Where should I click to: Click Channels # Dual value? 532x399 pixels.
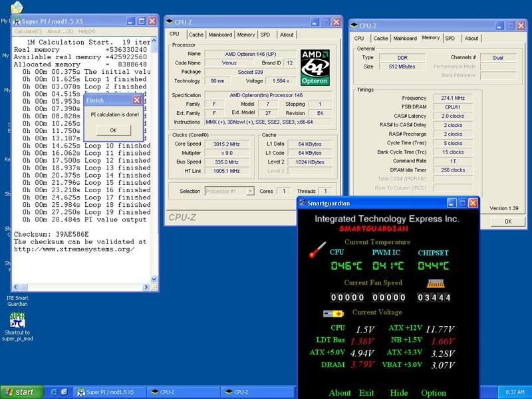[498, 58]
